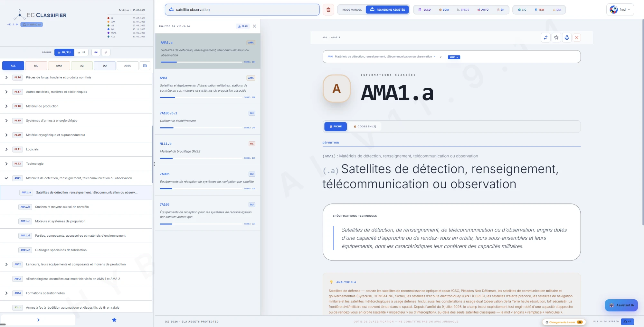Switch regime to FR / EU
Screen dimensions: 644x327
(x=64, y=52)
